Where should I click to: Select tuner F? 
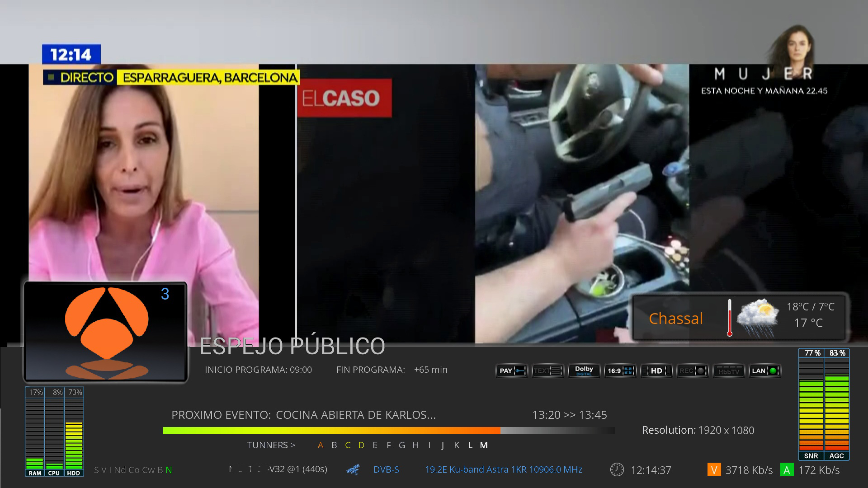click(x=388, y=445)
